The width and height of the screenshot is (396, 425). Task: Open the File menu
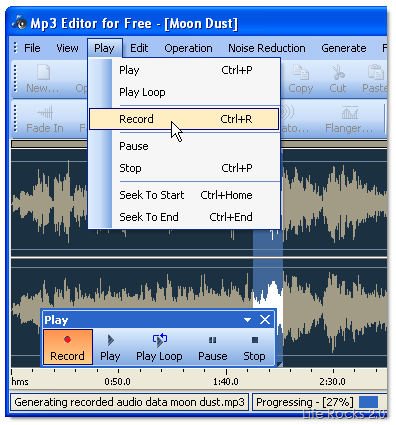(32, 48)
